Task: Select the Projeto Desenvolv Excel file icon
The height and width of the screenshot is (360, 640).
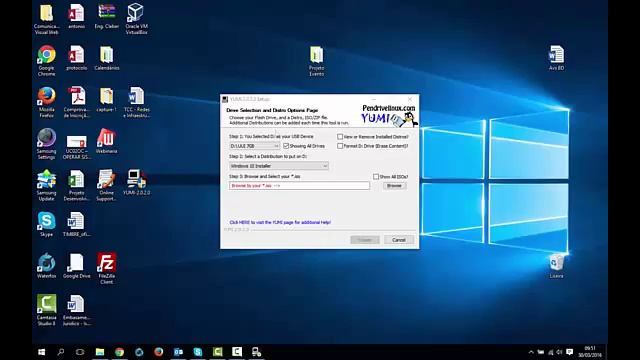Action: point(76,185)
